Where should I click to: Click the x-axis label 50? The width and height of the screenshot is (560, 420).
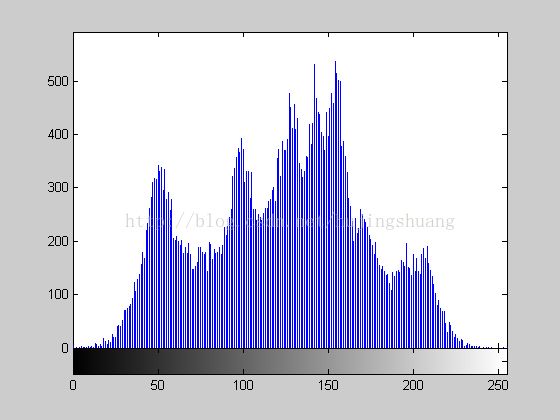158,385
